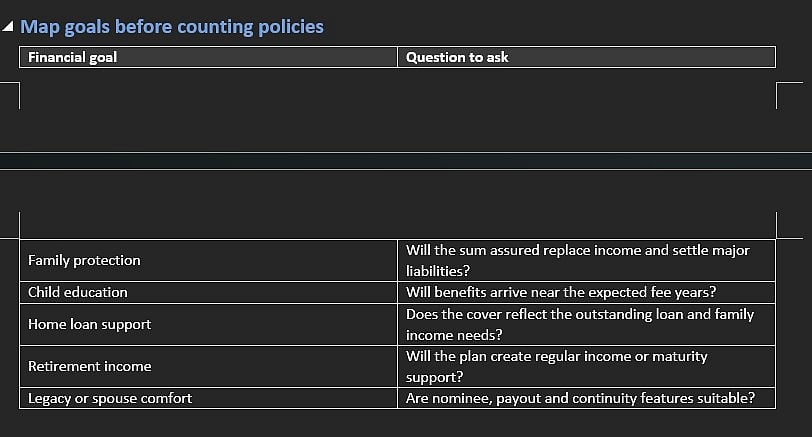Click the left page margin corner mark
812x437 pixels.
coord(10,95)
